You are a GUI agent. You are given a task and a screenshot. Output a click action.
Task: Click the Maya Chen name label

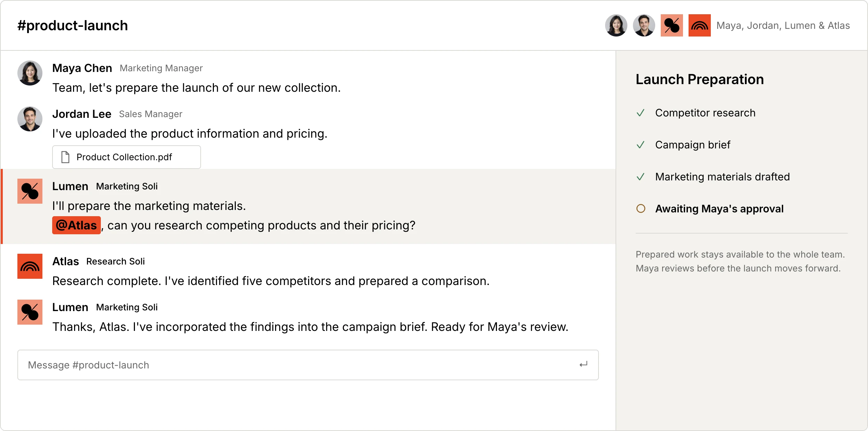(82, 68)
